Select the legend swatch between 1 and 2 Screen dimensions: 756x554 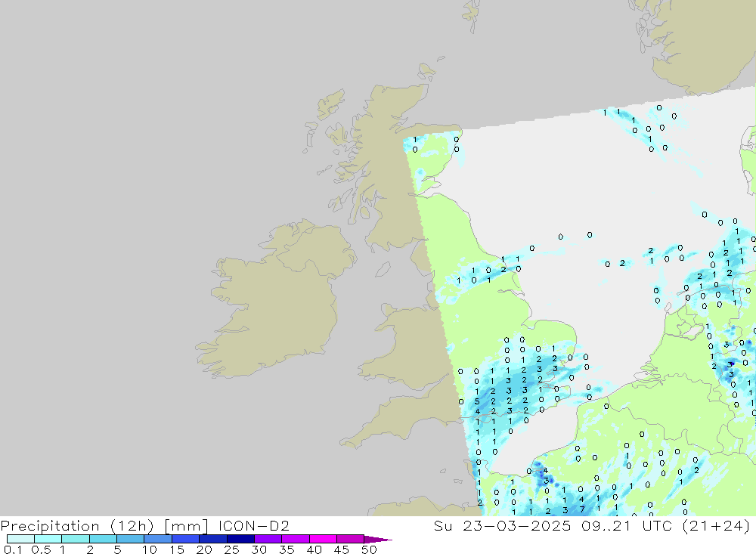75,539
